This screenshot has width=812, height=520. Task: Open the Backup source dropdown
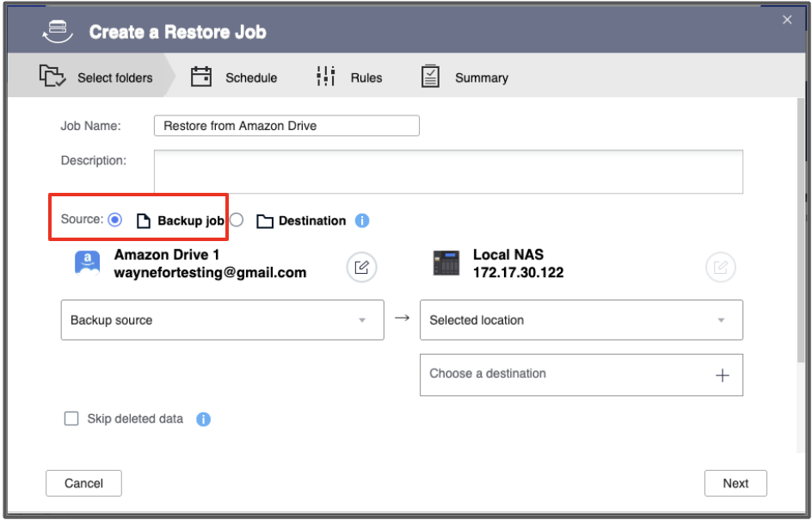pos(222,320)
